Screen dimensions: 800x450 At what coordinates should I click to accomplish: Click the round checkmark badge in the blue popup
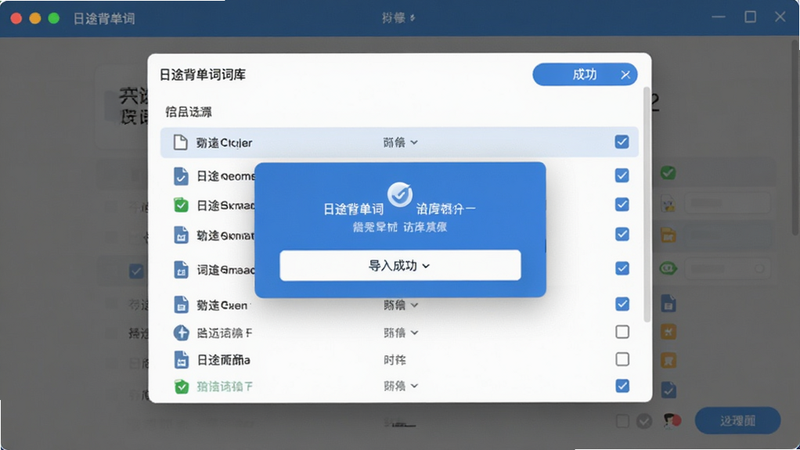tap(399, 194)
